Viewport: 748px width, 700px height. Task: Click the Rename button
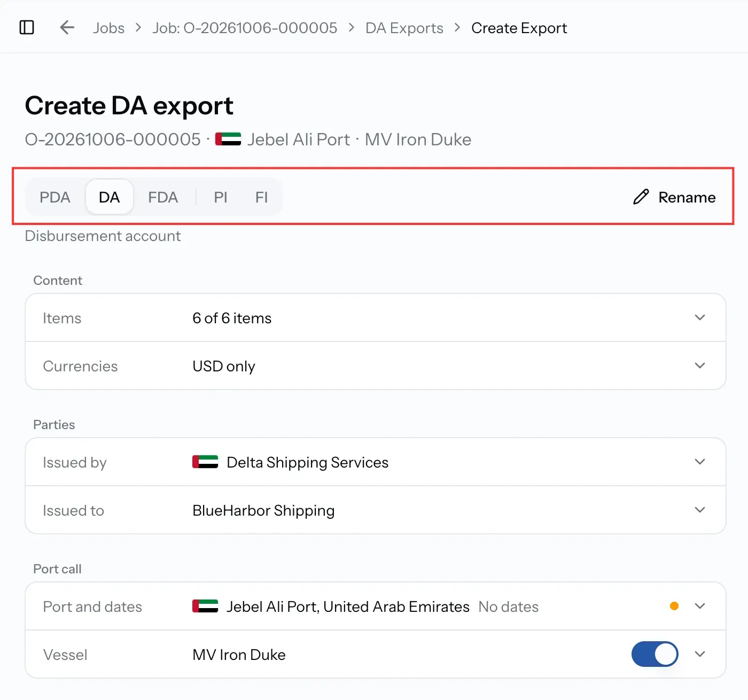point(674,197)
